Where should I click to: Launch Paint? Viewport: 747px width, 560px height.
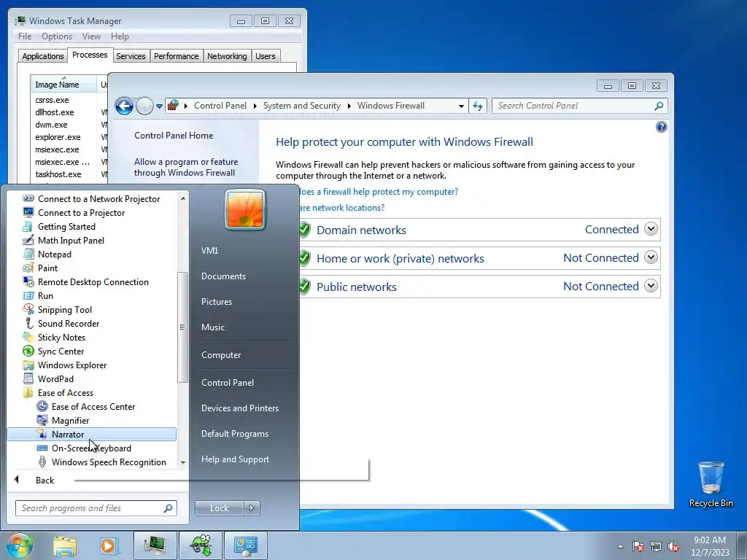pyautogui.click(x=47, y=268)
